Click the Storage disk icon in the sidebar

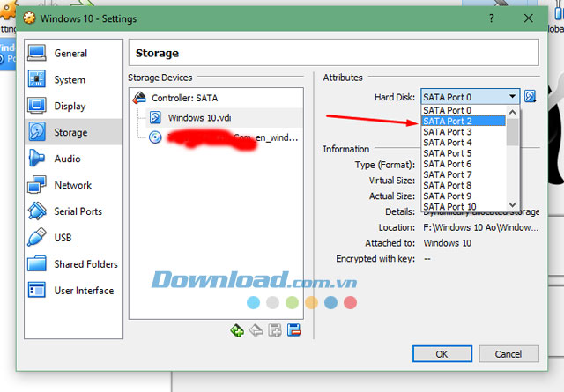[37, 131]
